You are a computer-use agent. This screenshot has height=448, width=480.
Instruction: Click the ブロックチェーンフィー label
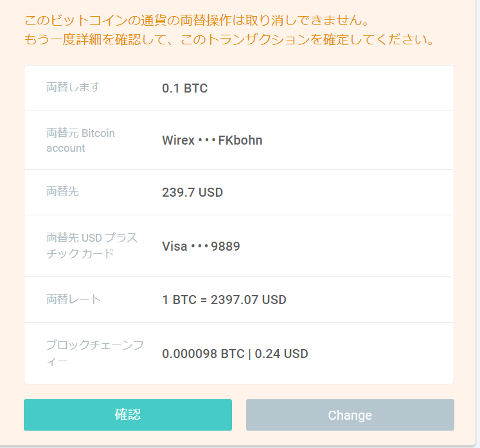tap(95, 353)
